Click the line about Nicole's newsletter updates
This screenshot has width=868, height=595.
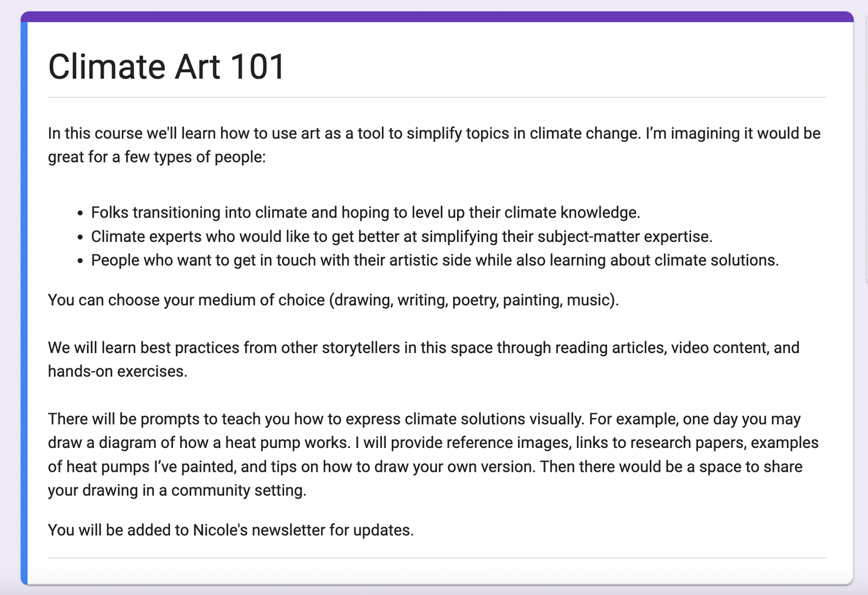click(x=231, y=530)
